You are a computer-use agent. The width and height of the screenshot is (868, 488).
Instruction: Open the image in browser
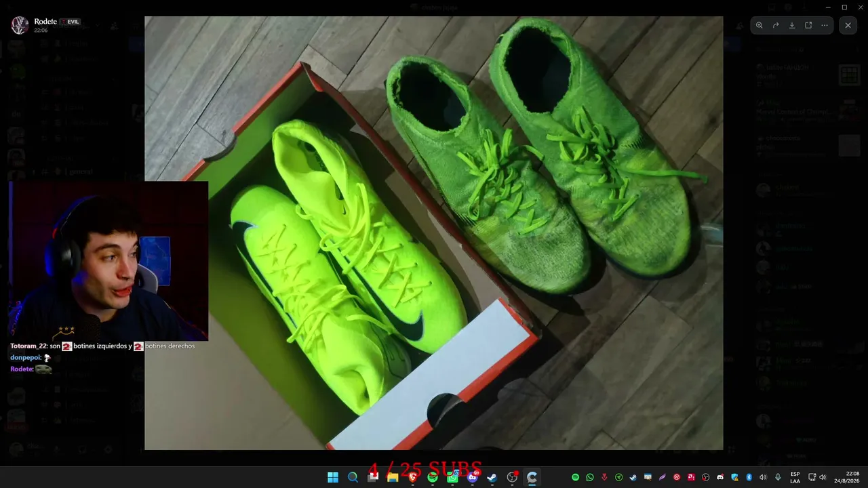[x=808, y=25]
